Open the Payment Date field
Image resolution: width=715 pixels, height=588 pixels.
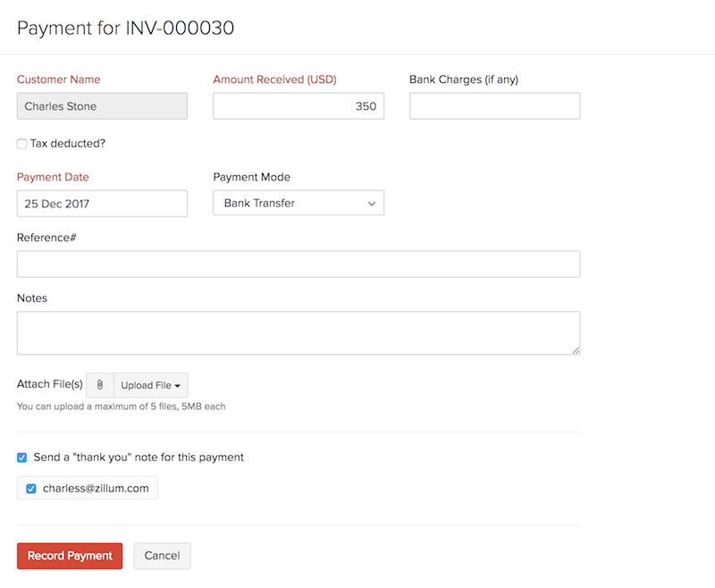pos(102,203)
